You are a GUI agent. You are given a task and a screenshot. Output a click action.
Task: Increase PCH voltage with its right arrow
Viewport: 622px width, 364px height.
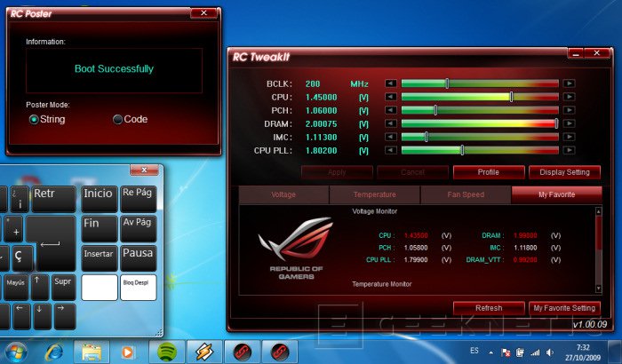click(570, 110)
